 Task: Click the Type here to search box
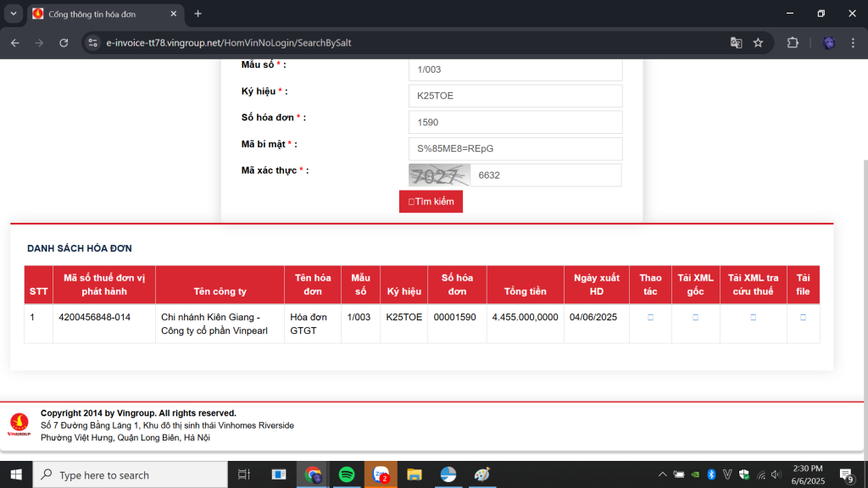(130, 474)
